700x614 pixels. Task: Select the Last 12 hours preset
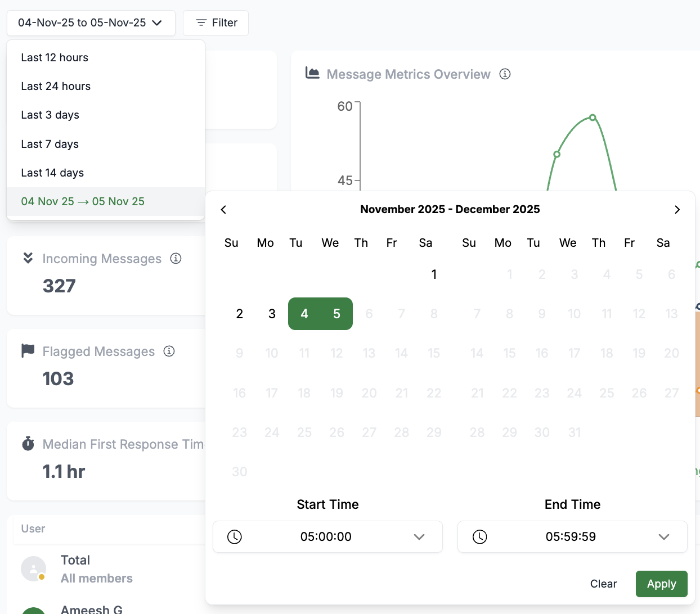[x=106, y=57]
